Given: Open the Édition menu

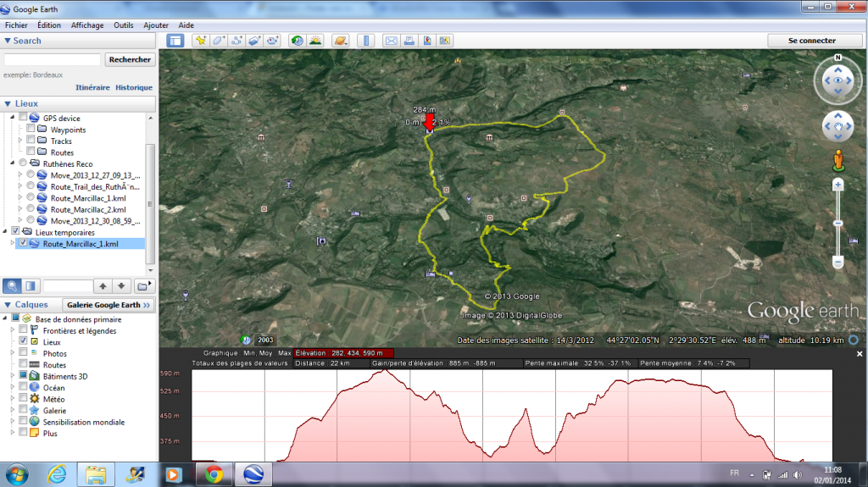Looking at the screenshot, I should (49, 25).
